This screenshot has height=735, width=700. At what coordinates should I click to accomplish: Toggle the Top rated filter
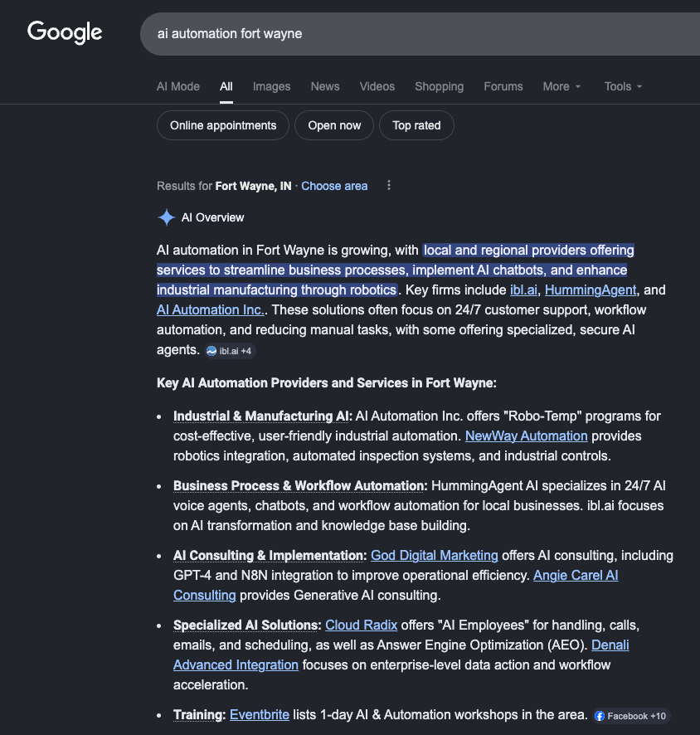(416, 125)
